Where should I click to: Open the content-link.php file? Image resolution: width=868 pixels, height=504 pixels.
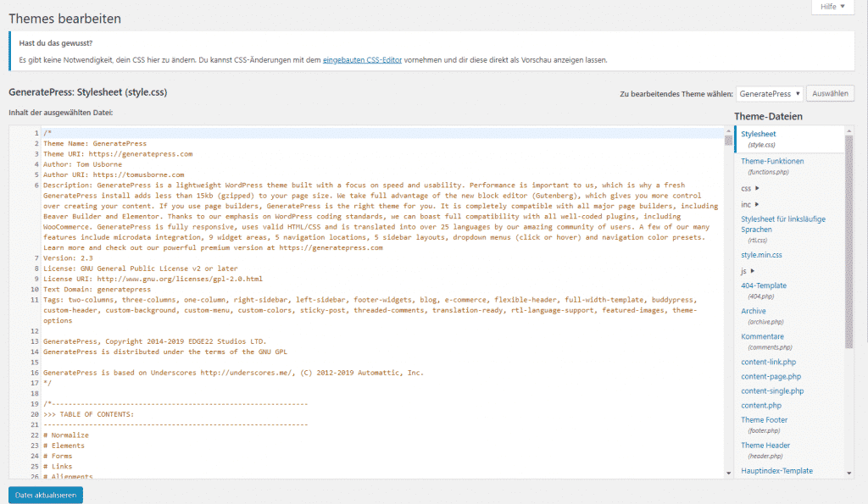click(768, 362)
